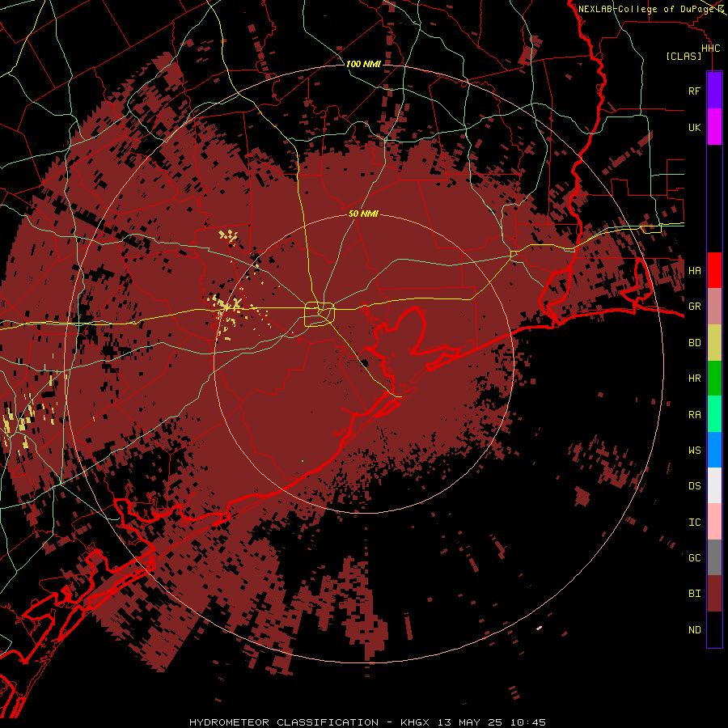Click the 'ND' legend label

coord(694,630)
